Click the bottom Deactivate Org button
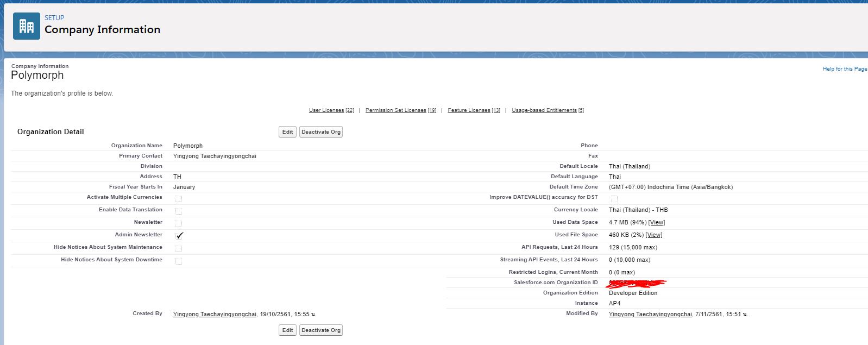The width and height of the screenshot is (868, 345). tap(321, 330)
